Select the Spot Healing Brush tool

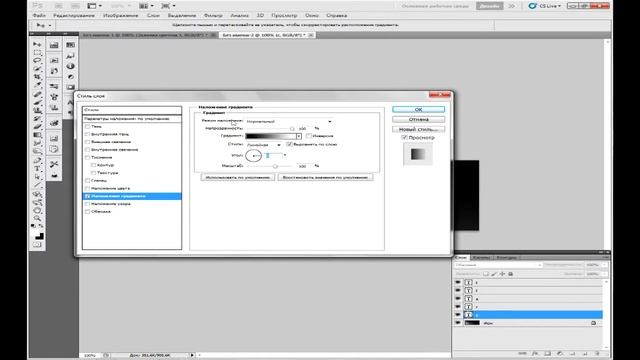[37, 94]
